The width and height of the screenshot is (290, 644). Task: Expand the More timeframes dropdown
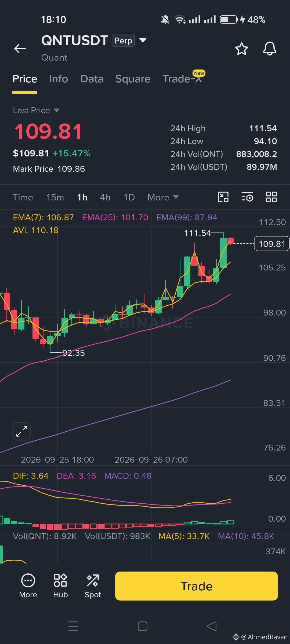pyautogui.click(x=163, y=197)
